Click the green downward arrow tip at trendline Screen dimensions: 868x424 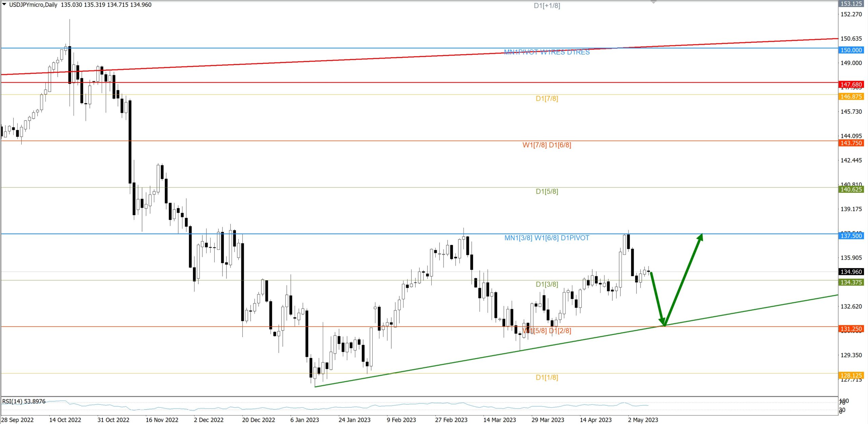click(663, 323)
